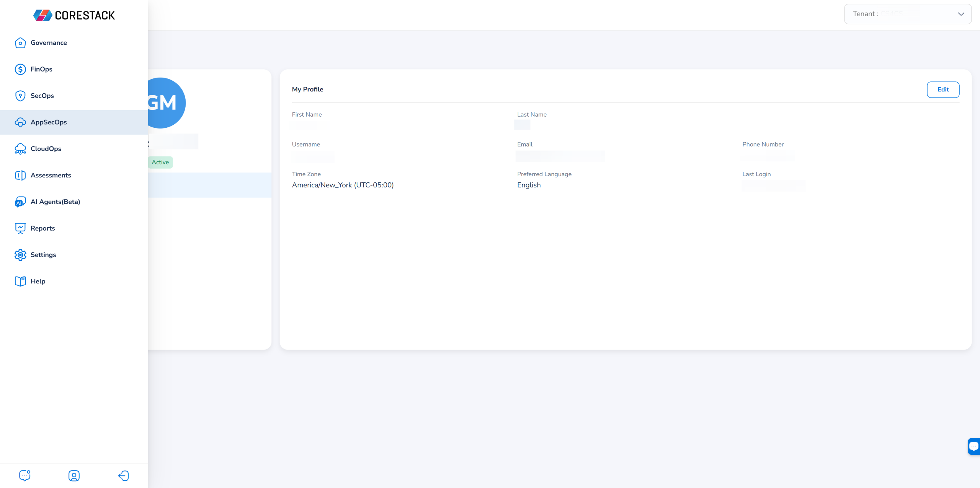
Task: Click the Reports presentation icon
Action: point(20,228)
